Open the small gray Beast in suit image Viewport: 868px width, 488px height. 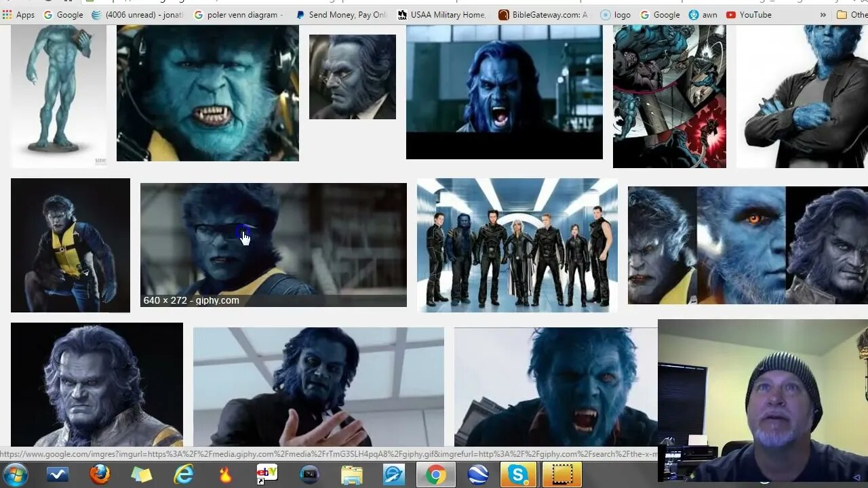(353, 77)
